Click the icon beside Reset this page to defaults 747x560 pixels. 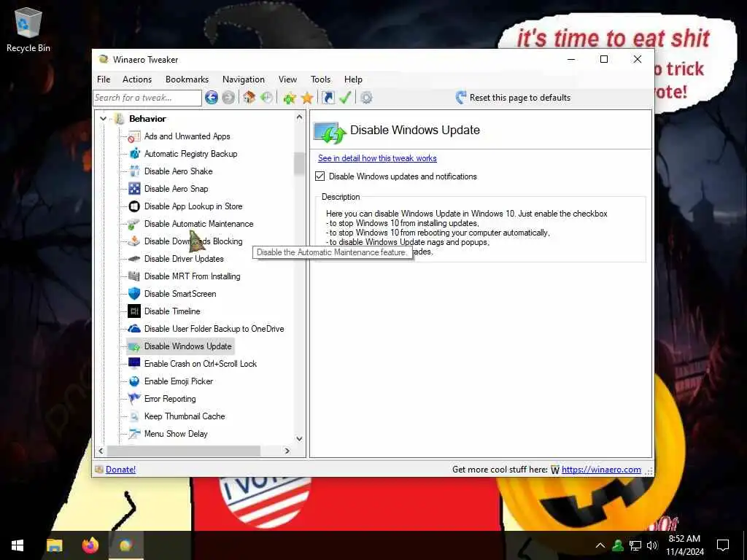point(461,98)
